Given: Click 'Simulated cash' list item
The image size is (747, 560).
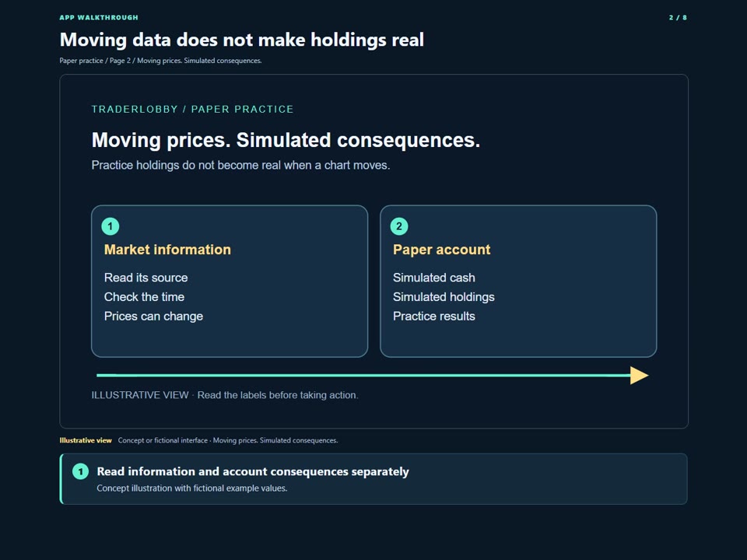Looking at the screenshot, I should (x=434, y=278).
